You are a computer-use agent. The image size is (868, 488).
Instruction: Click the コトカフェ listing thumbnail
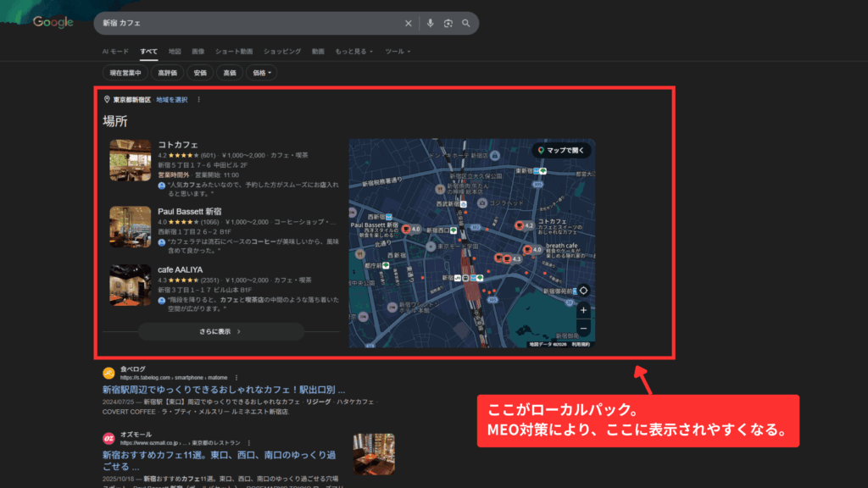tap(128, 161)
